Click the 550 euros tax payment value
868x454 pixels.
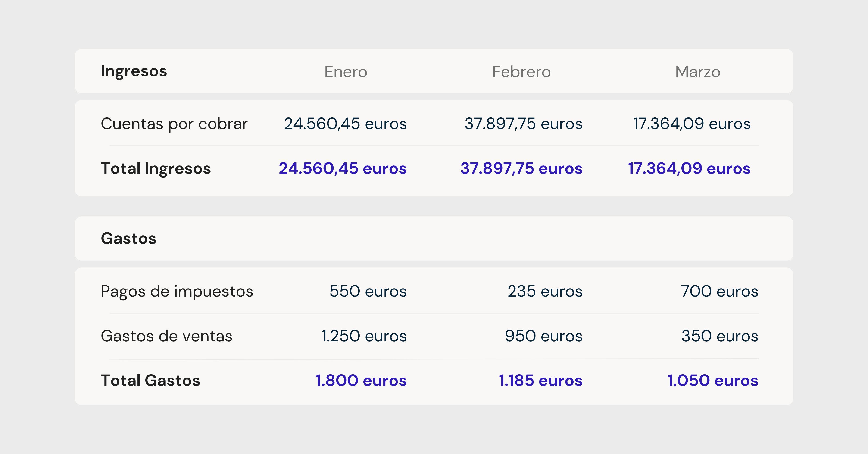tap(368, 291)
